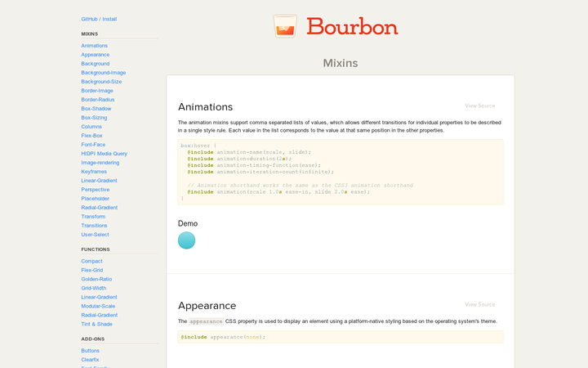Viewport: 588px width, 368px height.
Task: Jump to Border-Image mixin
Action: tap(97, 91)
